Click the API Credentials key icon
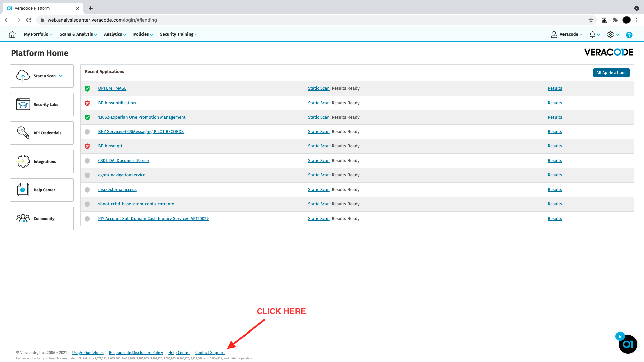This screenshot has height=362, width=644. pos(23,133)
